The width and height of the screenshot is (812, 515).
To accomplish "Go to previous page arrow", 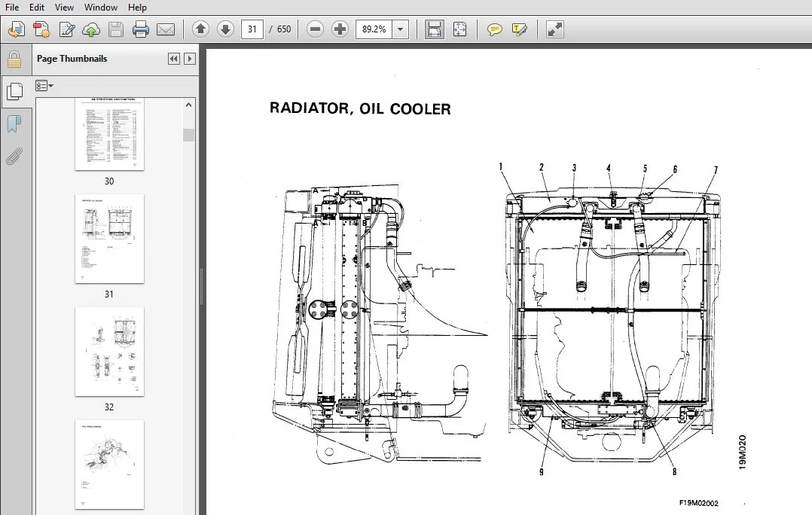I will pos(200,29).
